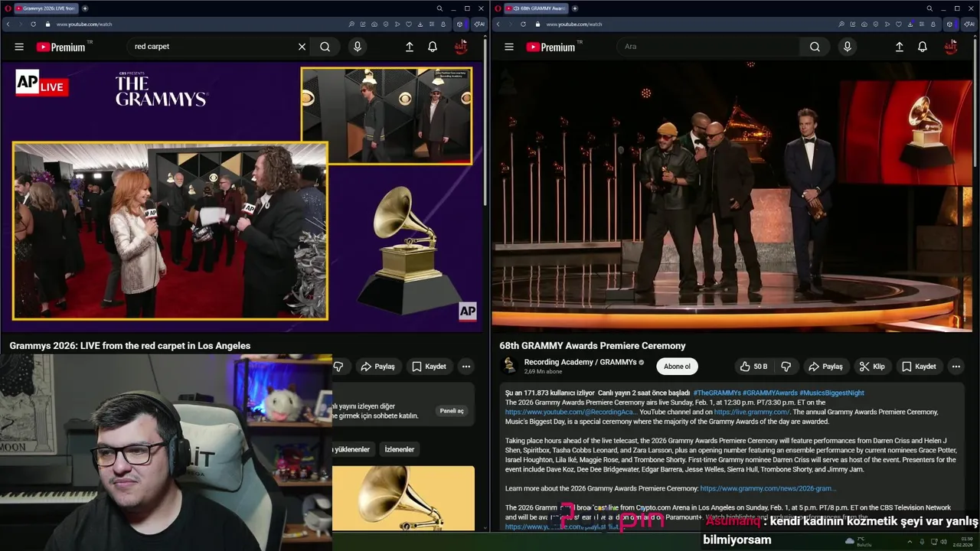Go back in right Opera window
This screenshot has width=980, height=551.
498,24
